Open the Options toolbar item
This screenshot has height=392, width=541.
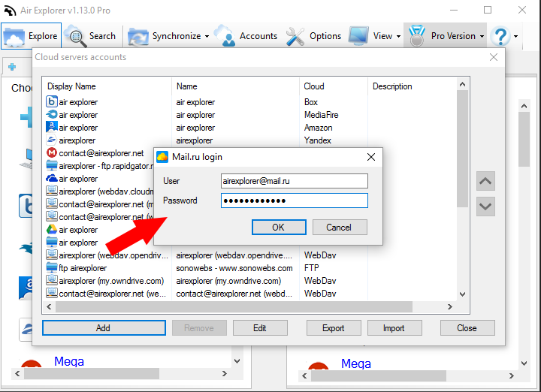point(313,36)
